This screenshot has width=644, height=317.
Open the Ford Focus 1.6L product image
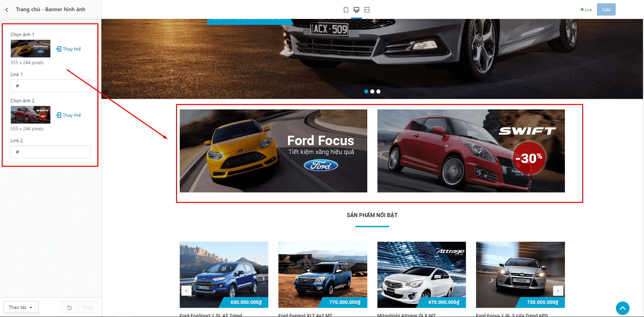520,275
